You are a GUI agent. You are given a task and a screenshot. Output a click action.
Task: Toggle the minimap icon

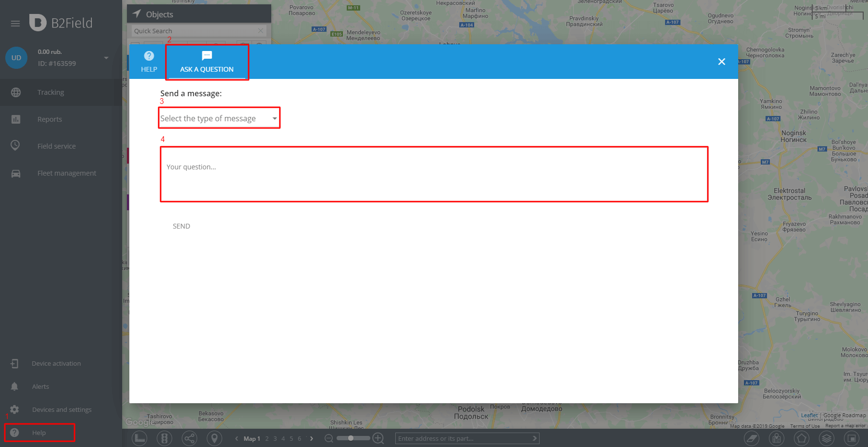pos(852,438)
